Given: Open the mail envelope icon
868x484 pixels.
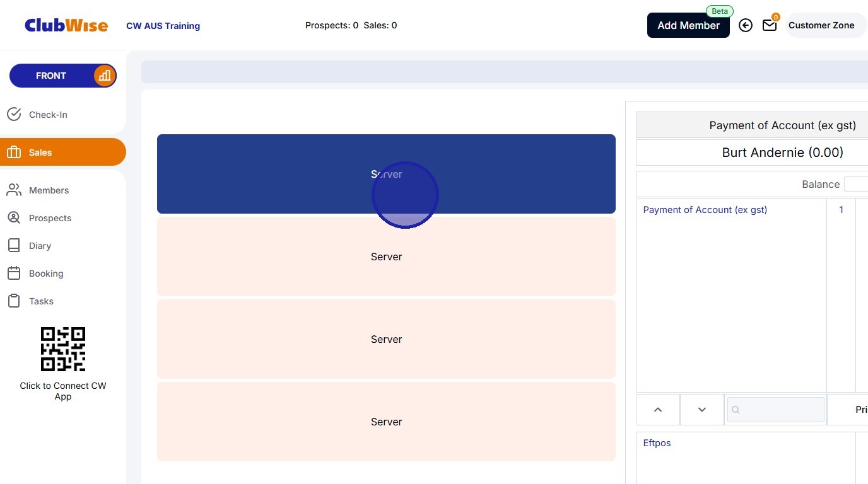Looking at the screenshot, I should [770, 25].
